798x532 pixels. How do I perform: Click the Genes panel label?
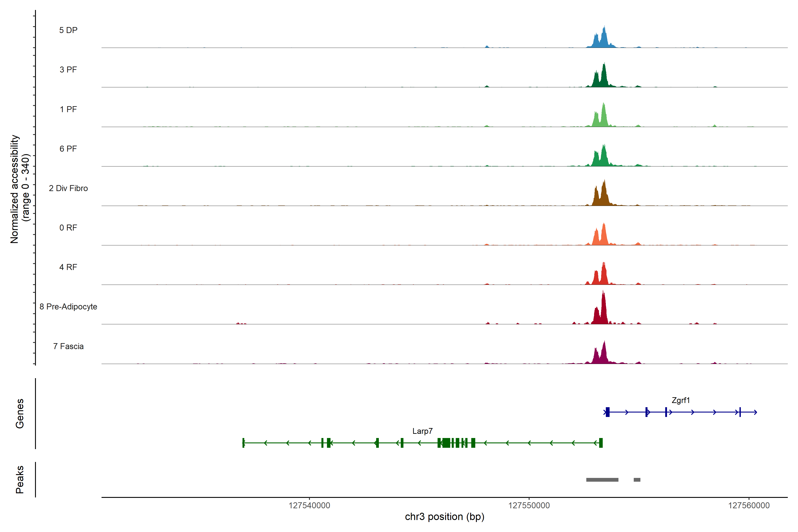click(x=20, y=414)
